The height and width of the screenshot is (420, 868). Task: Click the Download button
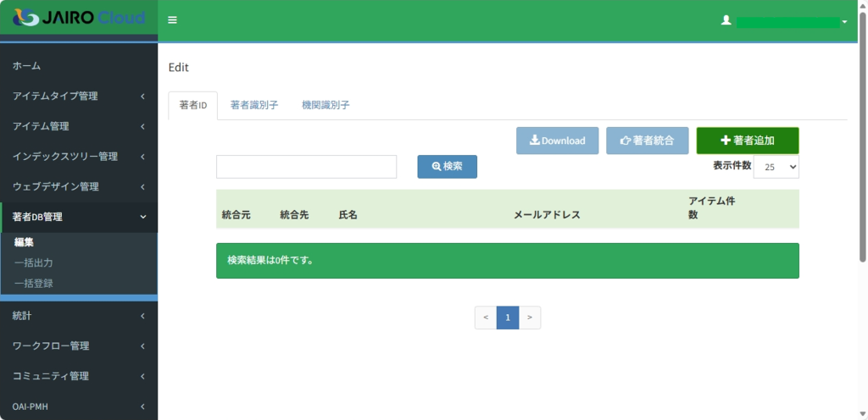click(557, 141)
